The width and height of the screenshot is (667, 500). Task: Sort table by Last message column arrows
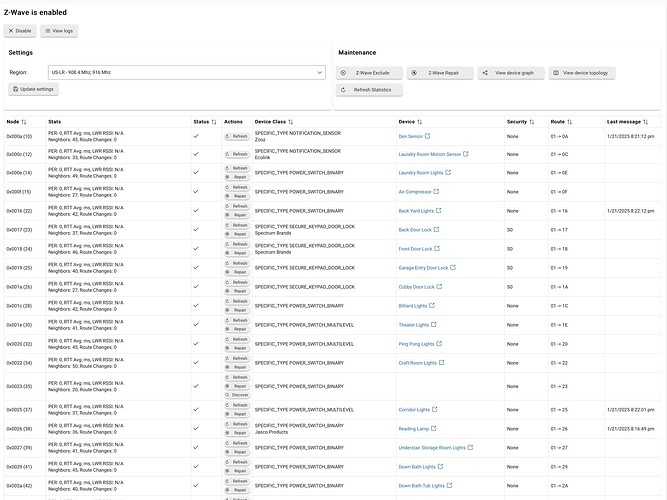(x=645, y=122)
